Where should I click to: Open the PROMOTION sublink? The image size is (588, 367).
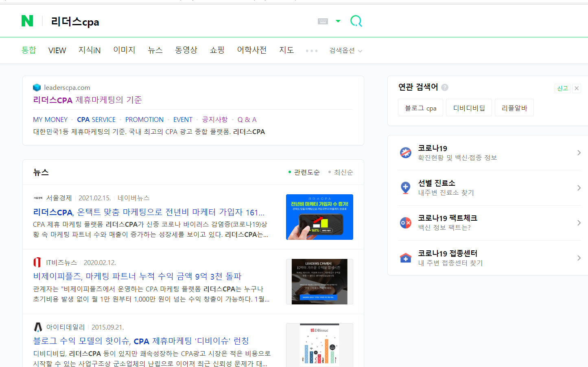coord(144,119)
